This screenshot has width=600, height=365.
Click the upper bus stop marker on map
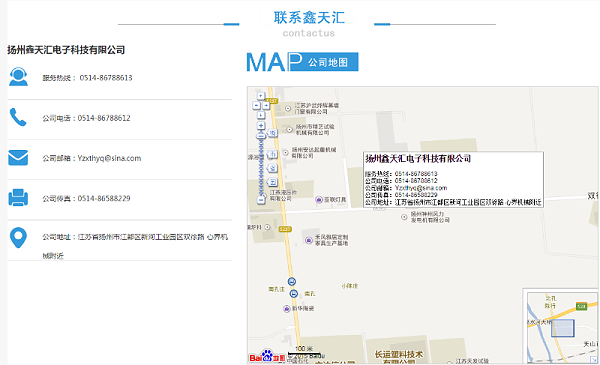pos(292,282)
